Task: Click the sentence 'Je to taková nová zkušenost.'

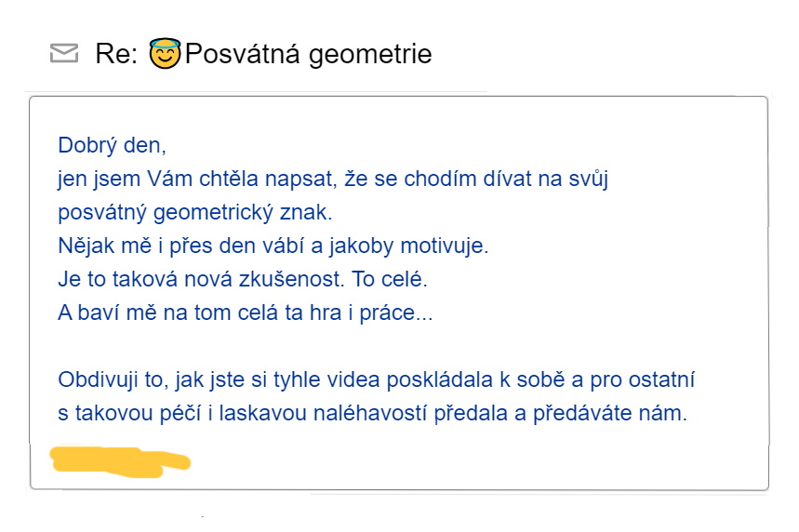Action: (x=201, y=279)
